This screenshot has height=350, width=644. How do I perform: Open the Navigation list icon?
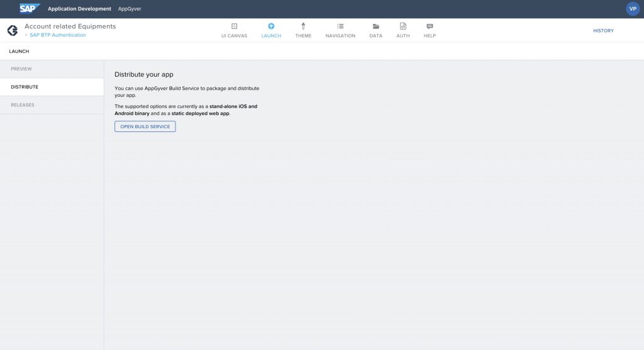(340, 26)
